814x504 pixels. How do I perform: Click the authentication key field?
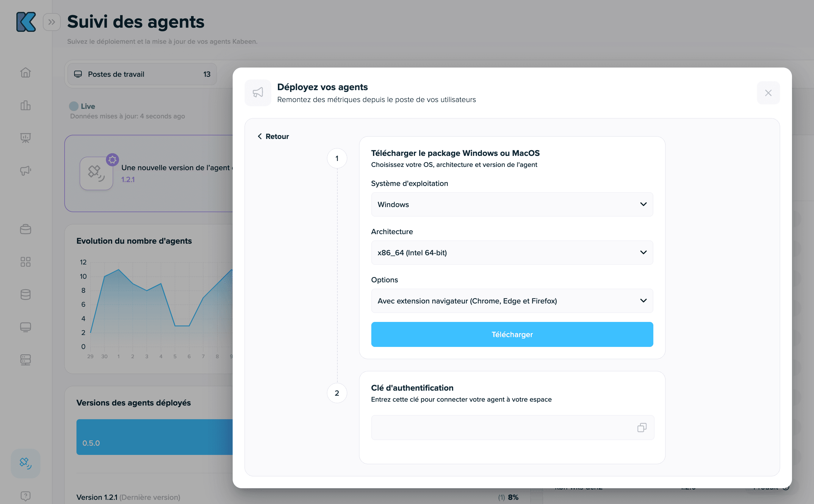(500, 427)
